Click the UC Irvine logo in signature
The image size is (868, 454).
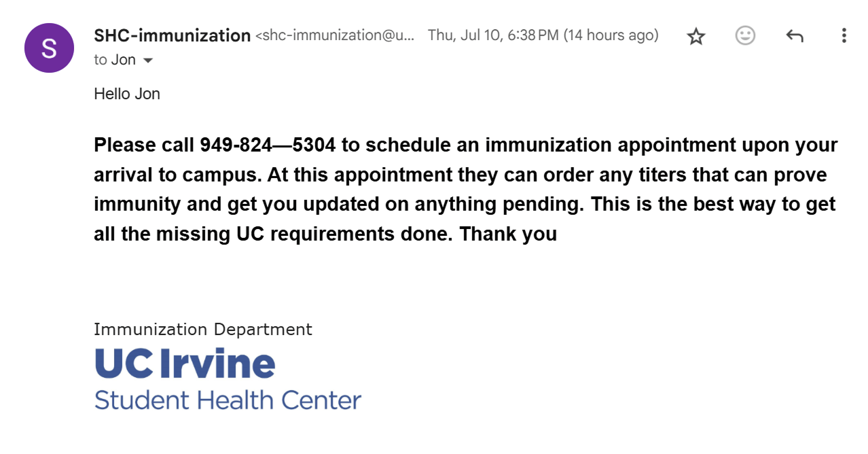[185, 363]
